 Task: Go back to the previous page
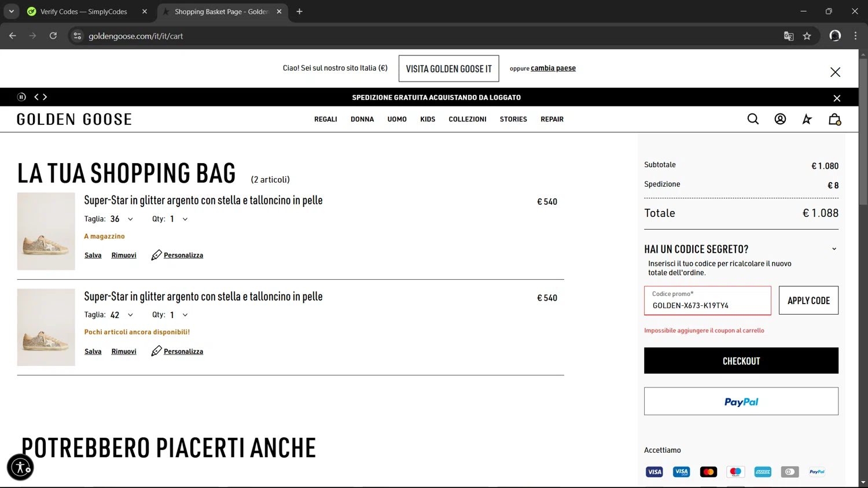[13, 36]
